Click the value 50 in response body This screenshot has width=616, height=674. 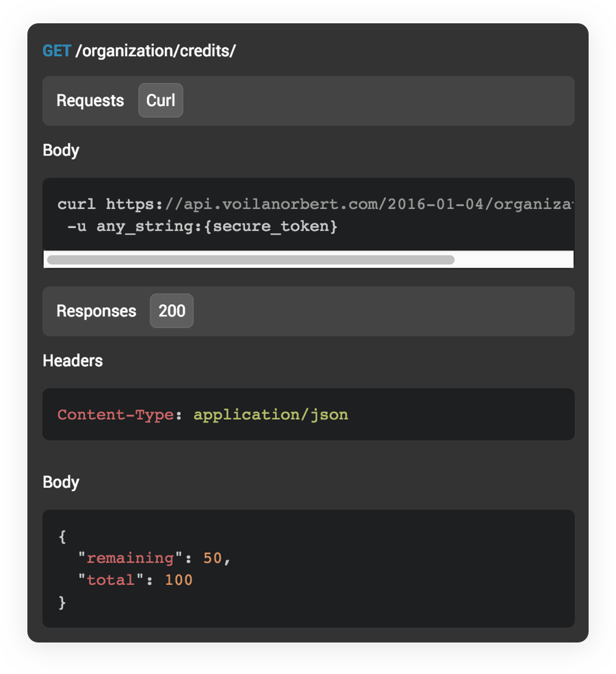pos(213,558)
